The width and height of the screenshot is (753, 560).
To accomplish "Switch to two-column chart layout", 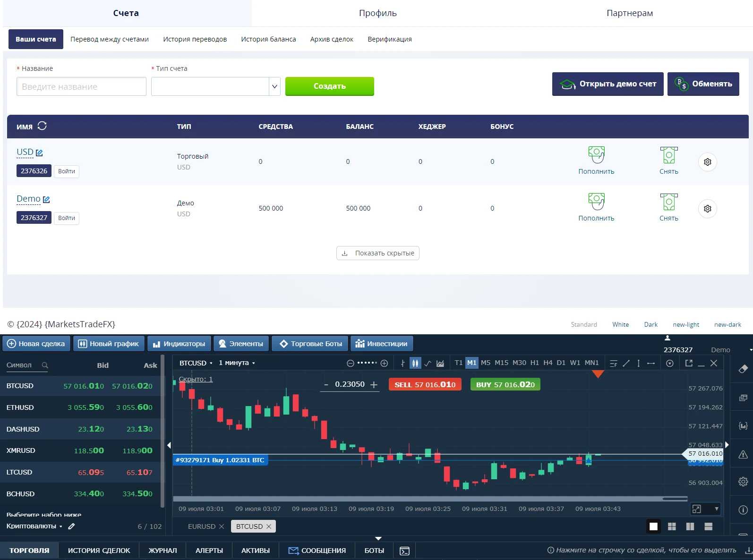I will [690, 526].
